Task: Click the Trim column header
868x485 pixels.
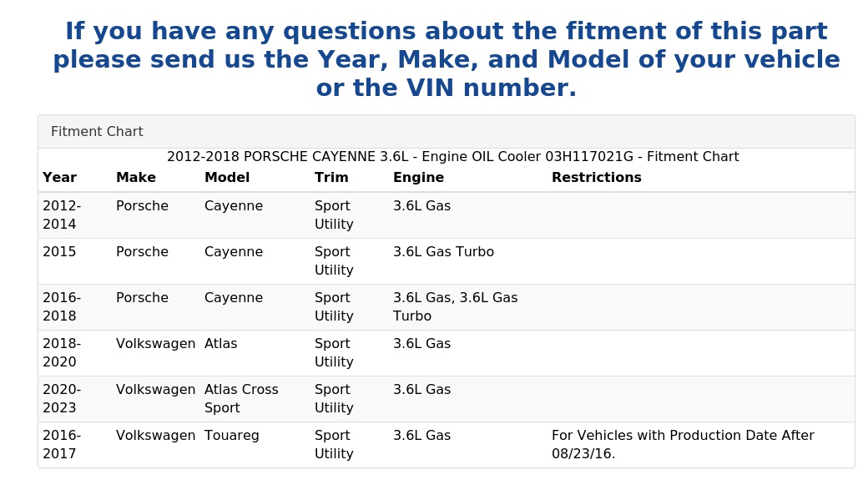Action: (331, 178)
